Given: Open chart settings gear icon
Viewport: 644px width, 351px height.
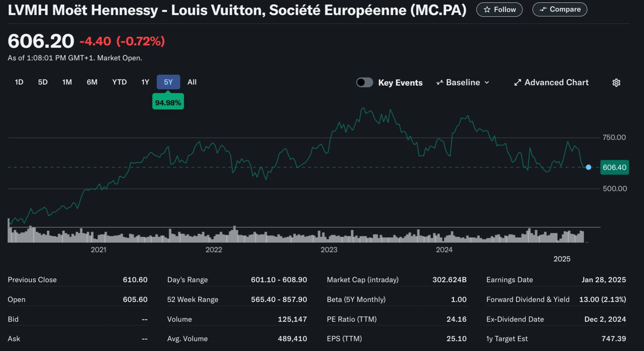Looking at the screenshot, I should 616,82.
